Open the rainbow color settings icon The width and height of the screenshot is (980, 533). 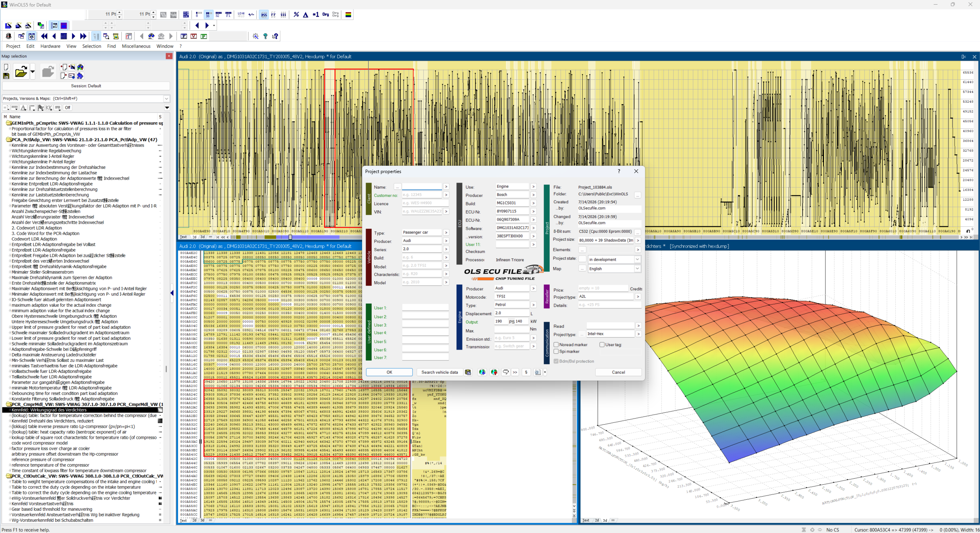tap(348, 15)
